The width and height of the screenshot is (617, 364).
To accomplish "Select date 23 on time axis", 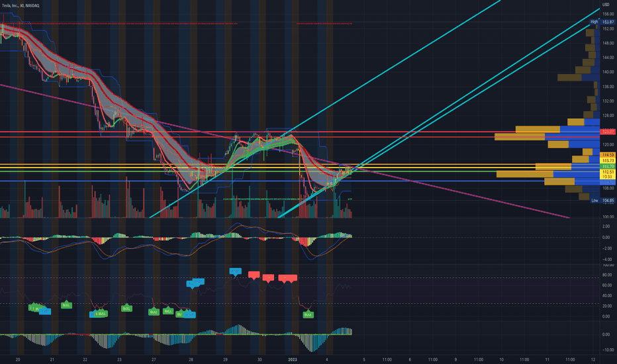I will 119,359.
